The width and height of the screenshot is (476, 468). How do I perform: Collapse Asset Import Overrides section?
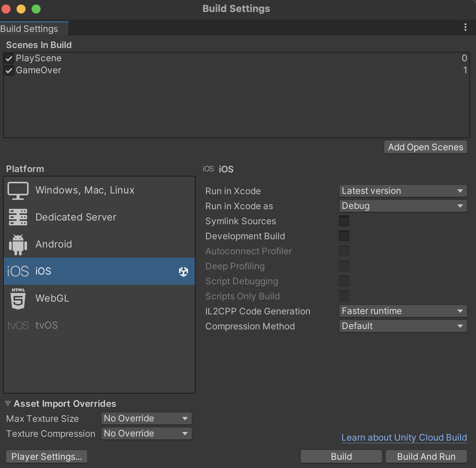pos(8,404)
